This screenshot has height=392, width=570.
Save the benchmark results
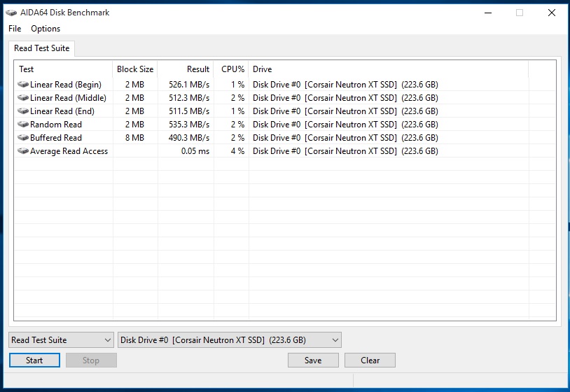tap(313, 360)
